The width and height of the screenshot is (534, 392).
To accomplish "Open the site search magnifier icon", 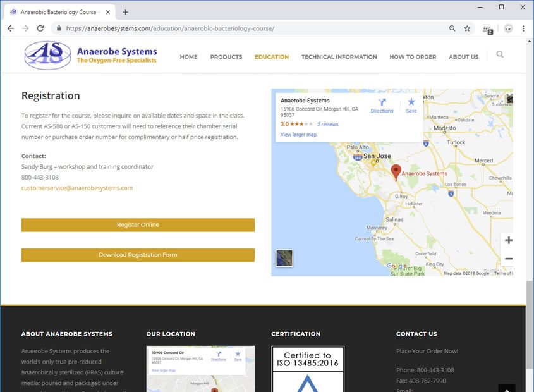I will [500, 55].
